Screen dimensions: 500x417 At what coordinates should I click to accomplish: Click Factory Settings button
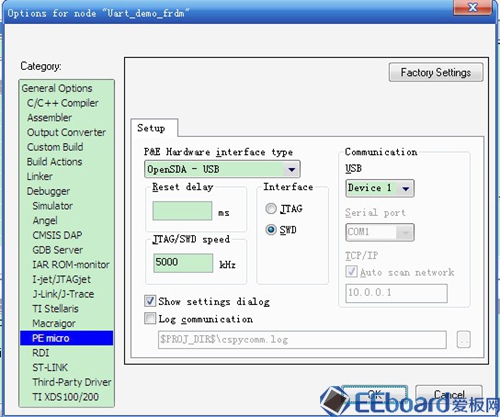click(436, 72)
